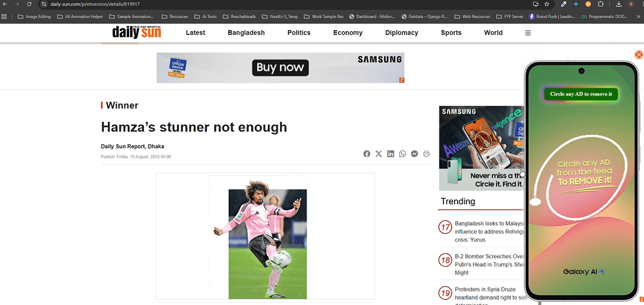Open the Image Editing bookmarks folder
Image resolution: width=644 pixels, height=305 pixels.
pyautogui.click(x=34, y=16)
